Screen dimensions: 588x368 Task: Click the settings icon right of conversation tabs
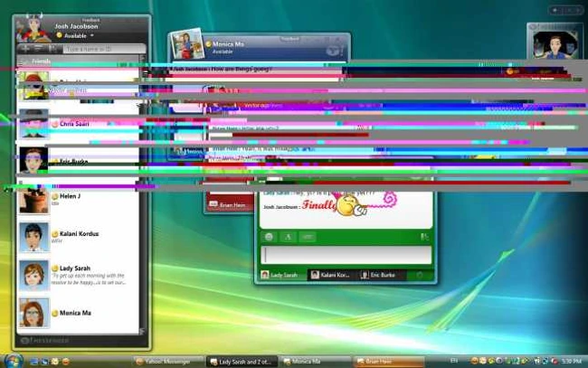420,274
